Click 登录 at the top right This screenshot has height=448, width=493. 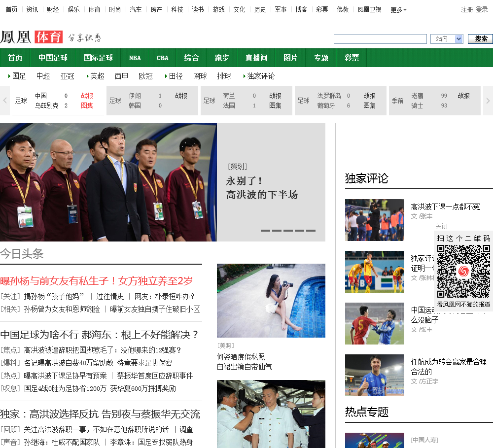pyautogui.click(x=482, y=9)
